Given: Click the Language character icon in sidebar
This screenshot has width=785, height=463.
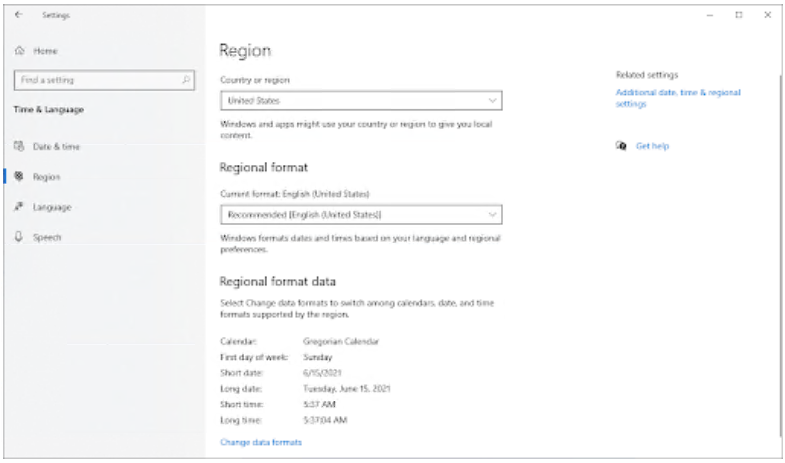Looking at the screenshot, I should pos(19,207).
